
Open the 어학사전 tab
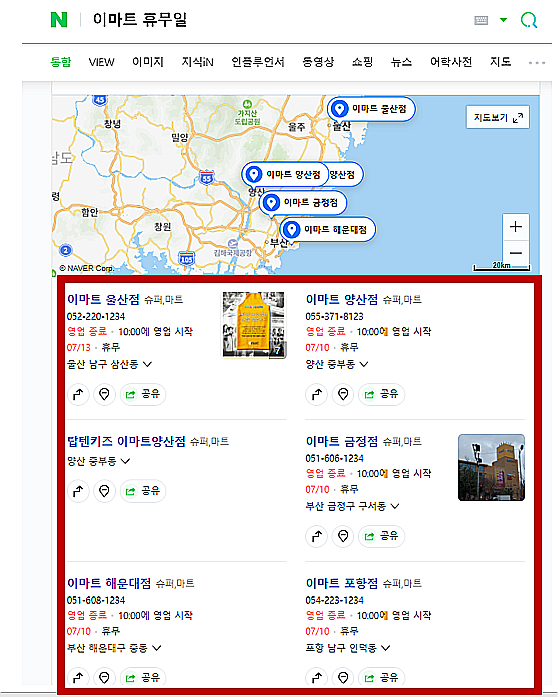[x=451, y=62]
